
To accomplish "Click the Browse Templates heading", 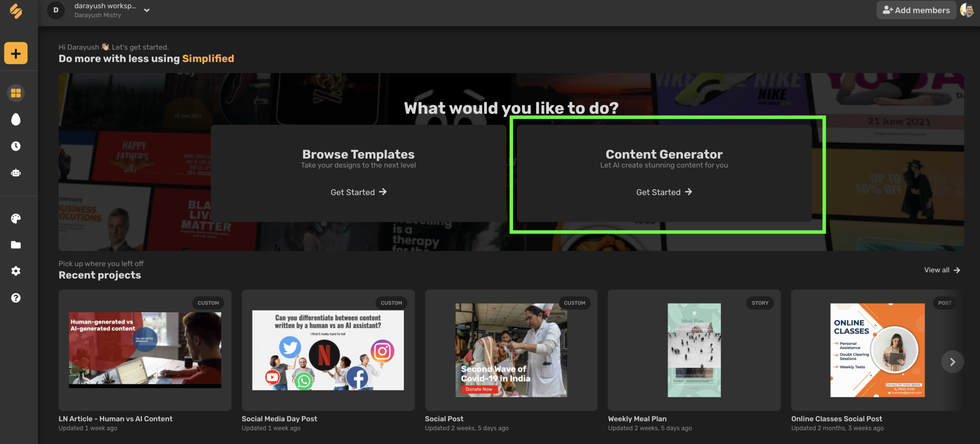I will point(358,154).
